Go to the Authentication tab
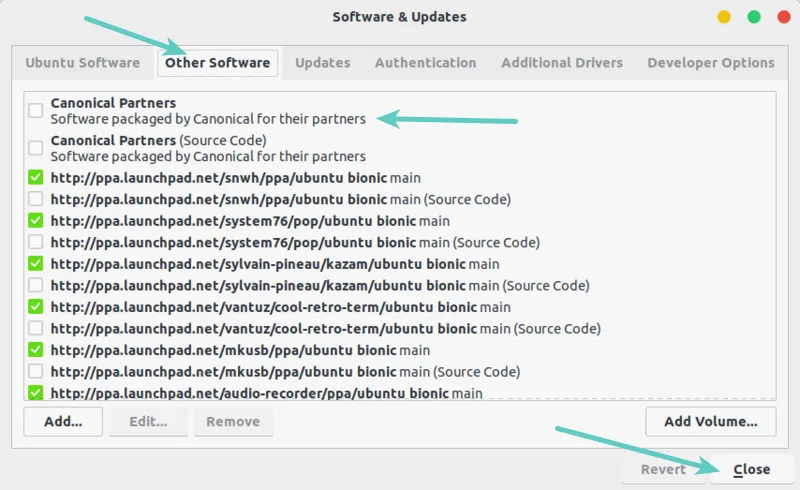The width and height of the screenshot is (800, 490). click(x=426, y=63)
